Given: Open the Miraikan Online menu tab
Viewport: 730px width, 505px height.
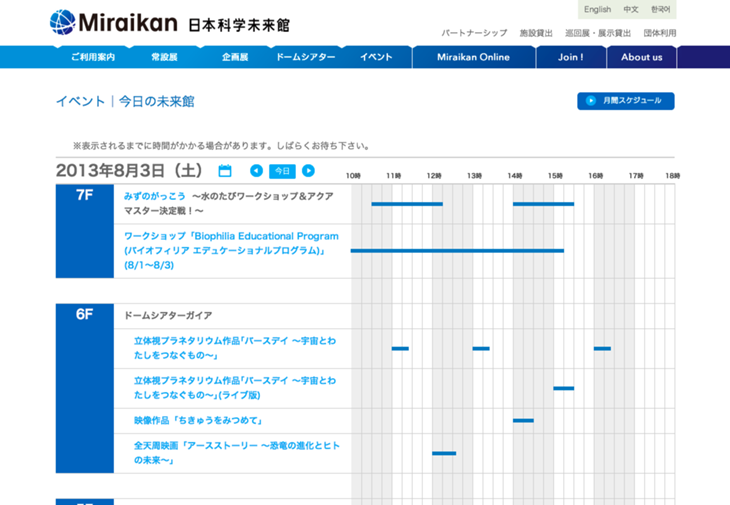Looking at the screenshot, I should (473, 57).
